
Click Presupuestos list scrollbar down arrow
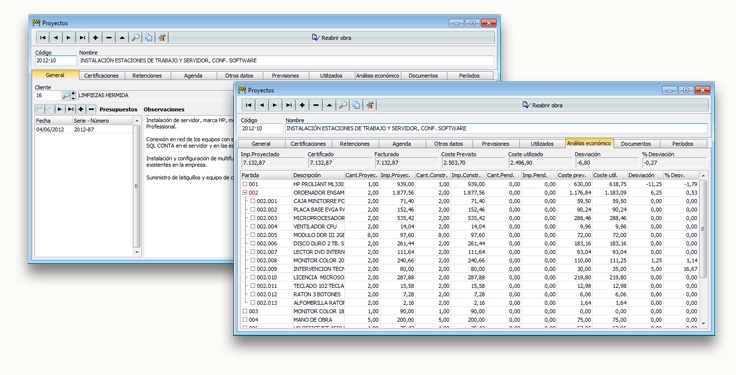coord(137,253)
